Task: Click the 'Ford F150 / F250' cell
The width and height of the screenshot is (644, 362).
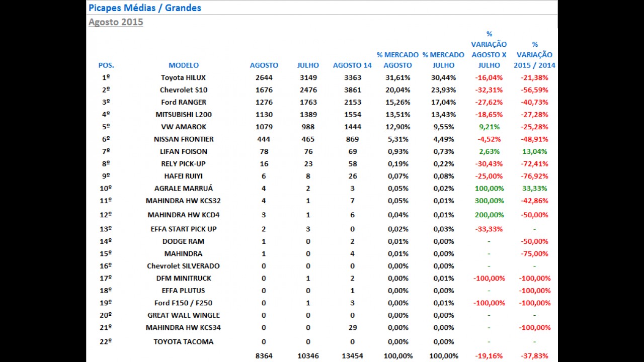Action: click(184, 303)
